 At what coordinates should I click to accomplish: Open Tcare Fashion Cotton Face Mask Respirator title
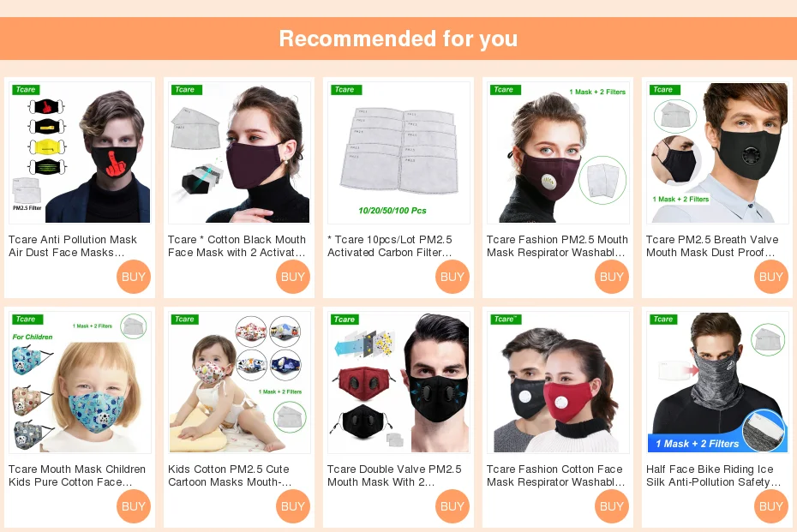(555, 475)
